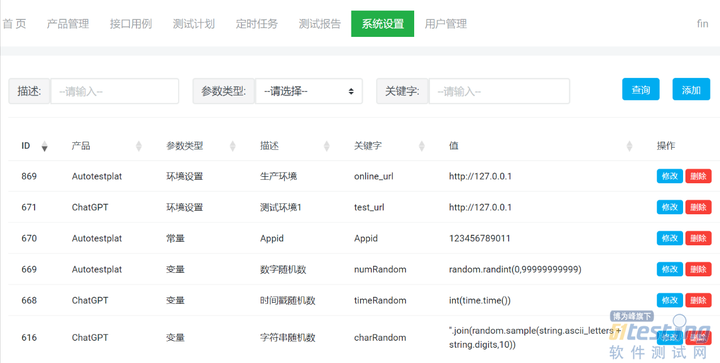Click the online_url keyword cell

coord(374,176)
